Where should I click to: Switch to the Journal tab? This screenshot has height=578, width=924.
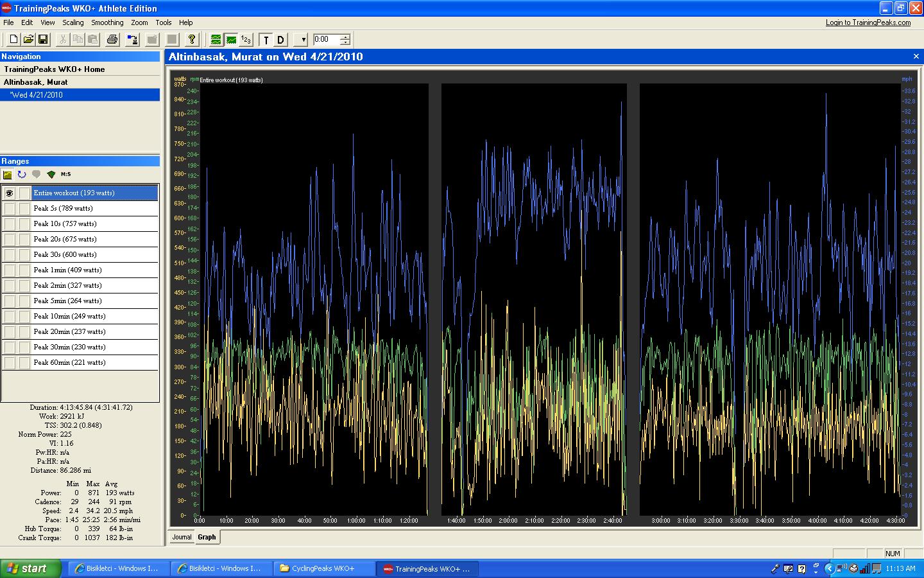pos(182,537)
